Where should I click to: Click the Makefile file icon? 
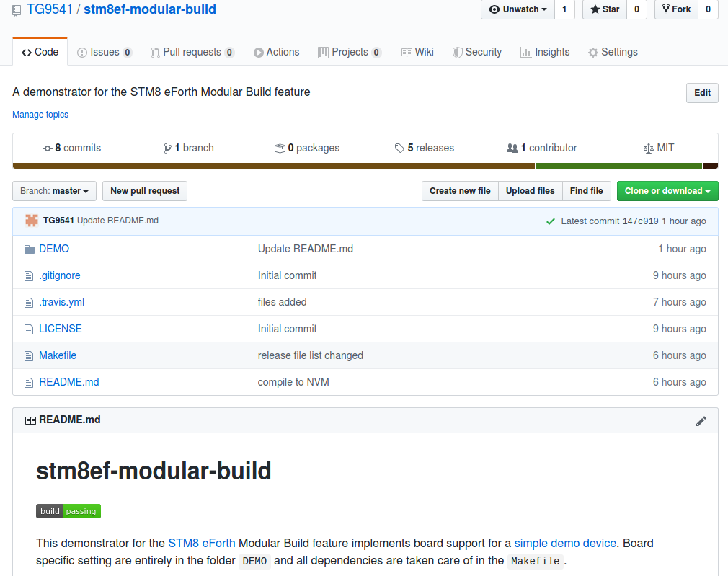click(x=29, y=356)
